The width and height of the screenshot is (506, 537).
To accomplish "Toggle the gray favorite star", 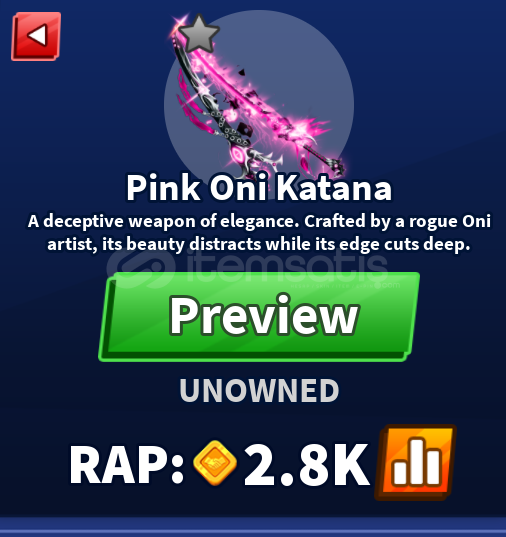I will 199,34.
